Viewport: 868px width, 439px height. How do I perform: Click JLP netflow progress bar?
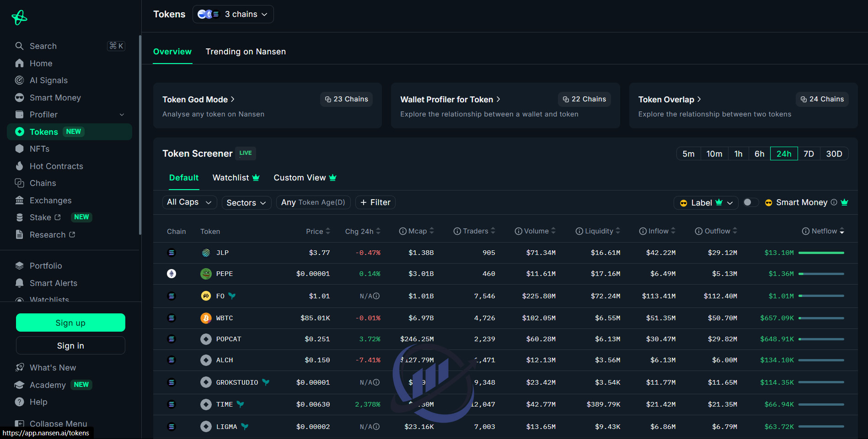[821, 253]
